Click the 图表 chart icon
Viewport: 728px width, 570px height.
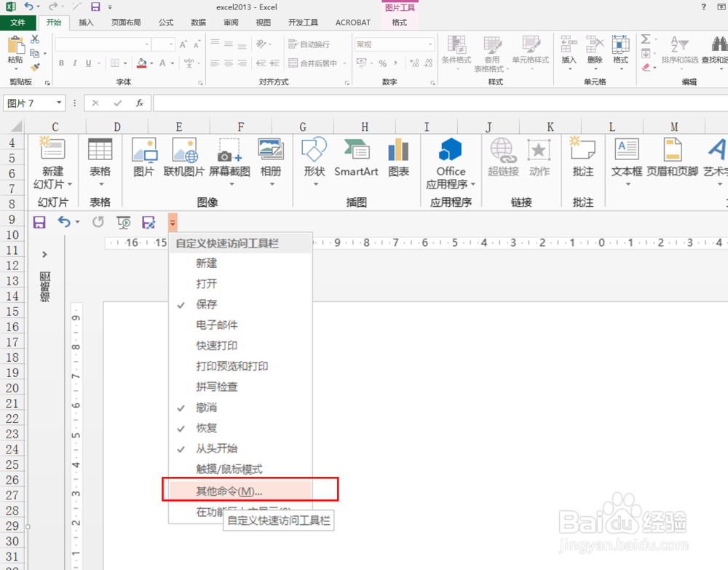pos(398,149)
